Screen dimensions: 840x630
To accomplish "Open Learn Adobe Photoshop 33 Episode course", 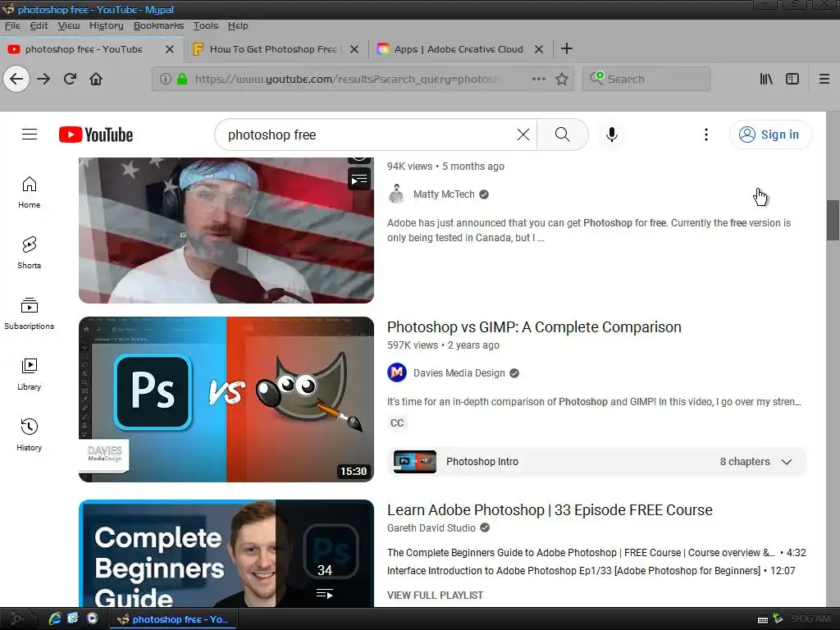I will tap(550, 510).
